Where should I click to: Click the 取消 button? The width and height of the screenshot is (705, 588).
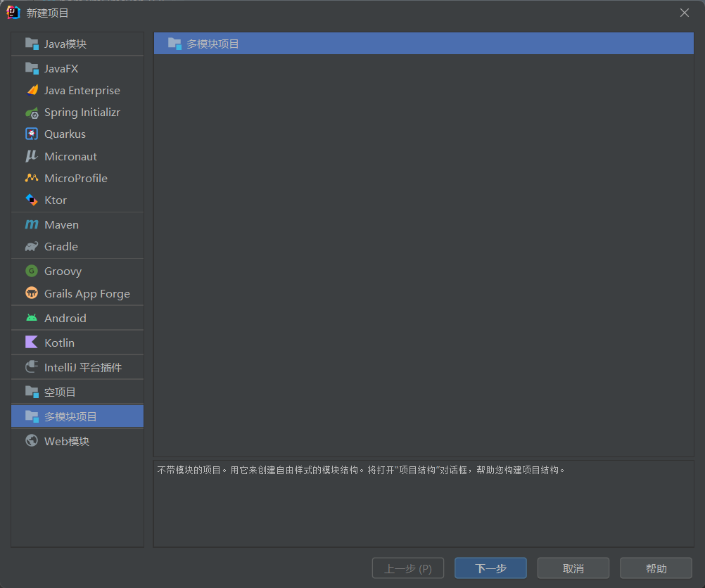pyautogui.click(x=573, y=568)
